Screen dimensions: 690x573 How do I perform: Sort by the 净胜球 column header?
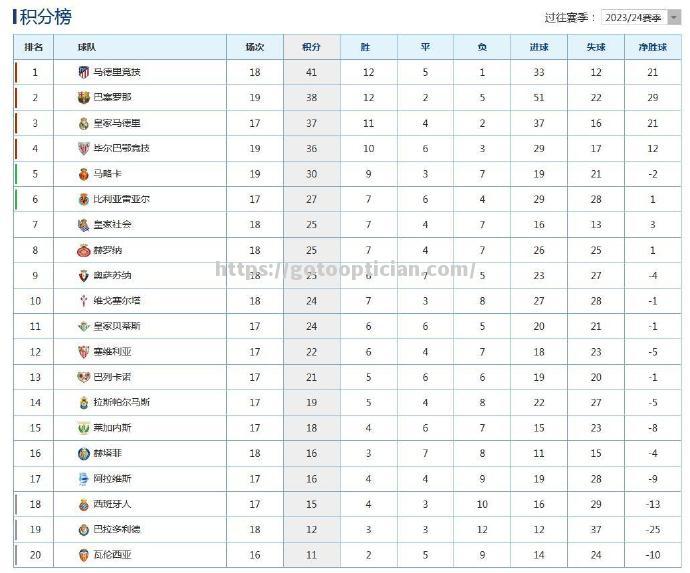click(653, 47)
